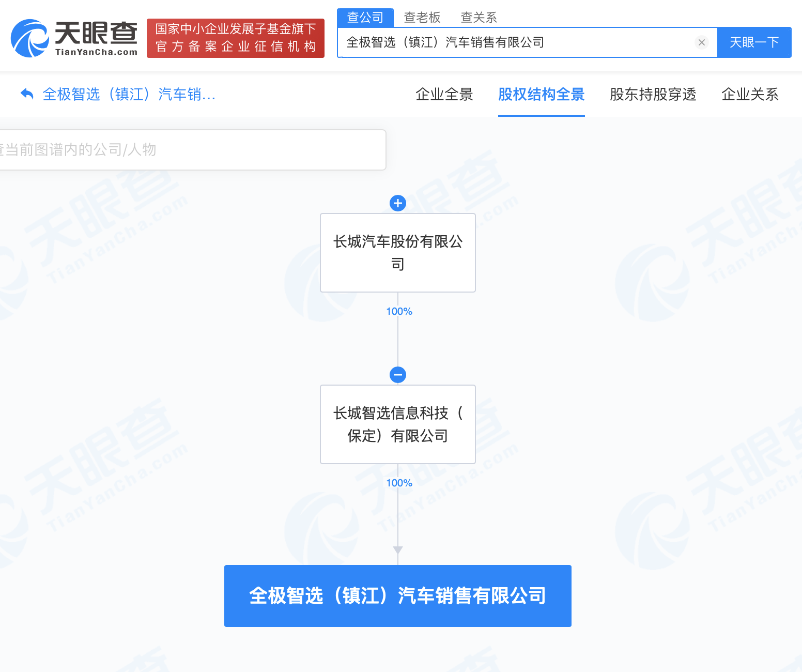Viewport: 802px width, 672px height.
Task: Click the 天眼一下 search button
Action: pyautogui.click(x=754, y=42)
